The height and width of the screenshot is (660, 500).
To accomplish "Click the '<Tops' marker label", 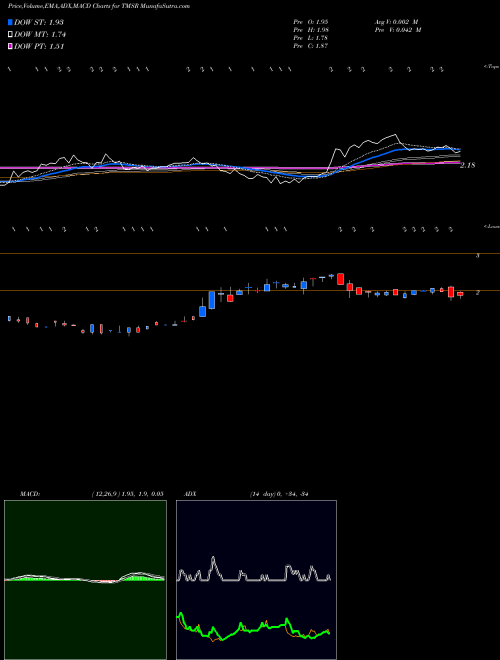I will point(492,67).
